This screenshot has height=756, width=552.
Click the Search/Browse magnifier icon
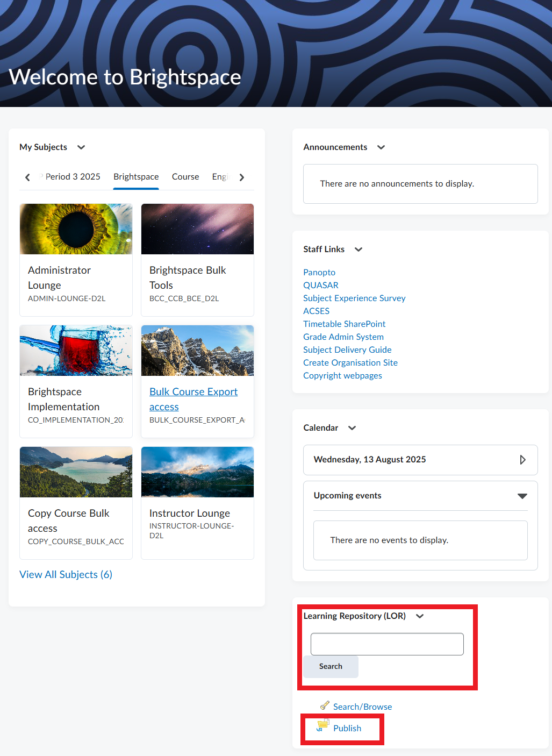(325, 705)
